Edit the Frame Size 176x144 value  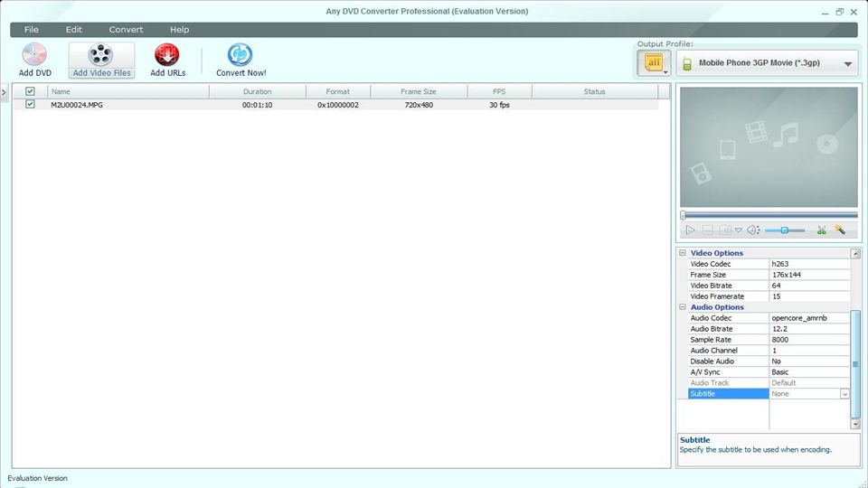pyautogui.click(x=809, y=275)
